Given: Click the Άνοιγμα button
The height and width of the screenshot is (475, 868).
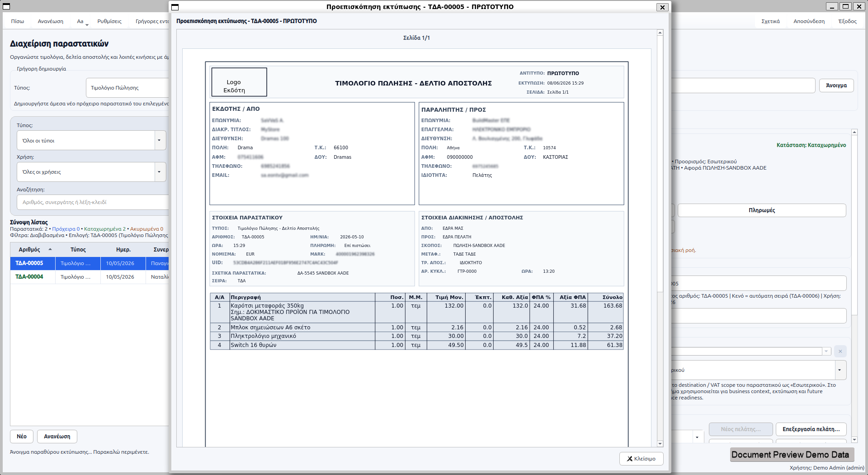Looking at the screenshot, I should [x=836, y=85].
